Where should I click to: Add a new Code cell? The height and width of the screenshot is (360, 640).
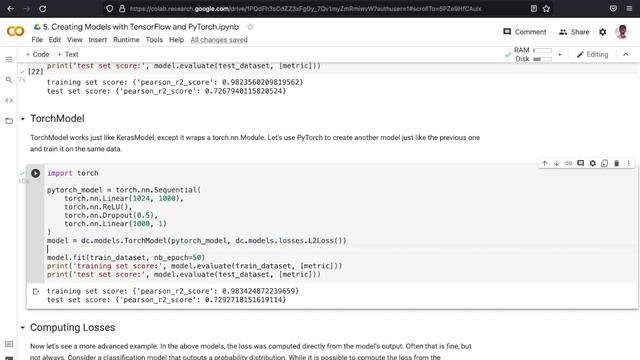pos(37,54)
